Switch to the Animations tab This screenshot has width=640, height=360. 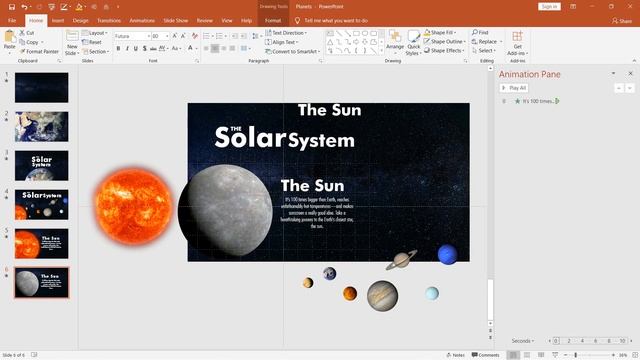pyautogui.click(x=142, y=20)
